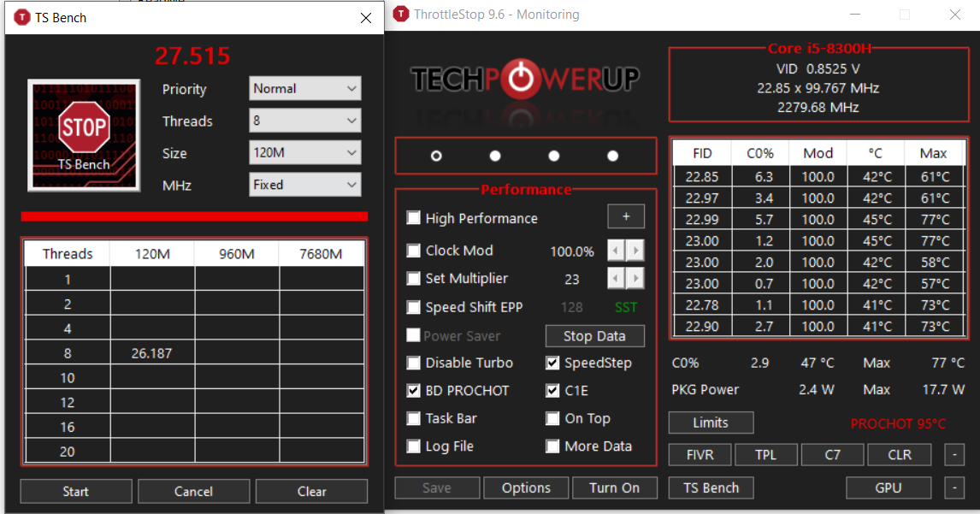
Task: Open the Limits window
Action: tap(711, 422)
